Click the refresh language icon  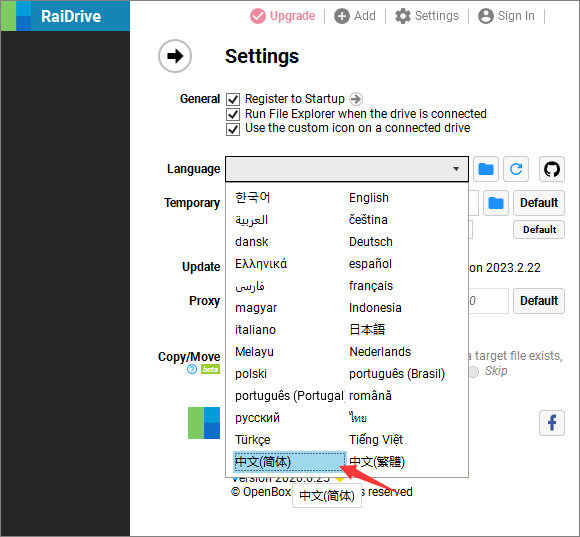click(516, 169)
